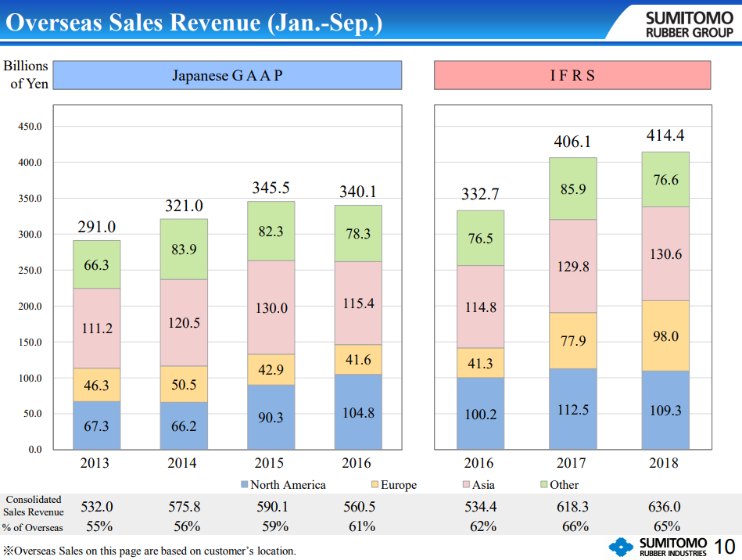Pick the 112.5 North America bar segment
The image size is (742, 560).
click(573, 409)
